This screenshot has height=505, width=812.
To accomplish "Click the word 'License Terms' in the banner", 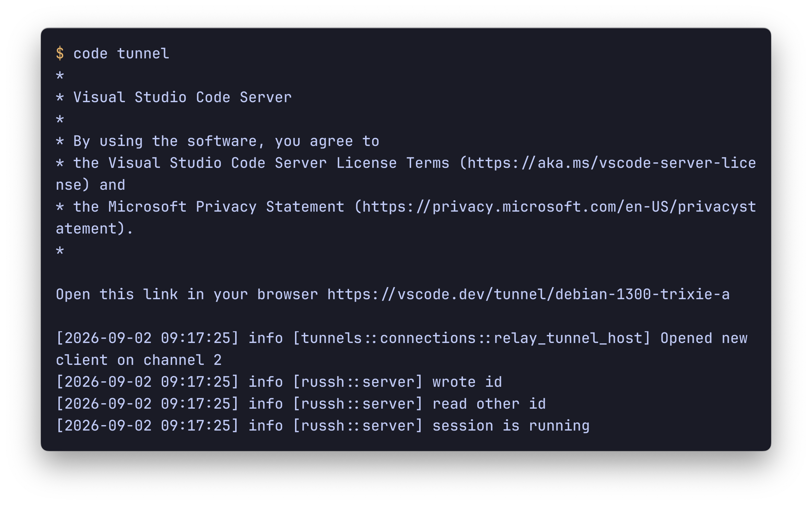I will [393, 163].
